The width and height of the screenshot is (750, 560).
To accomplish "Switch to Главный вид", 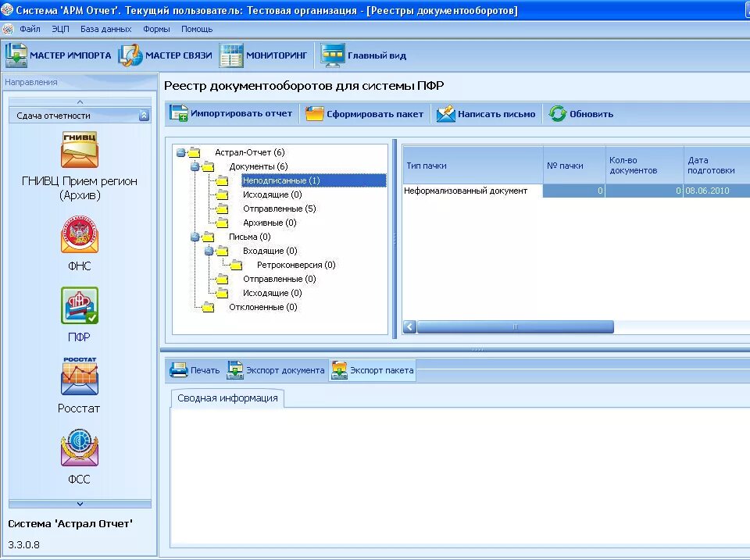I will (x=363, y=55).
